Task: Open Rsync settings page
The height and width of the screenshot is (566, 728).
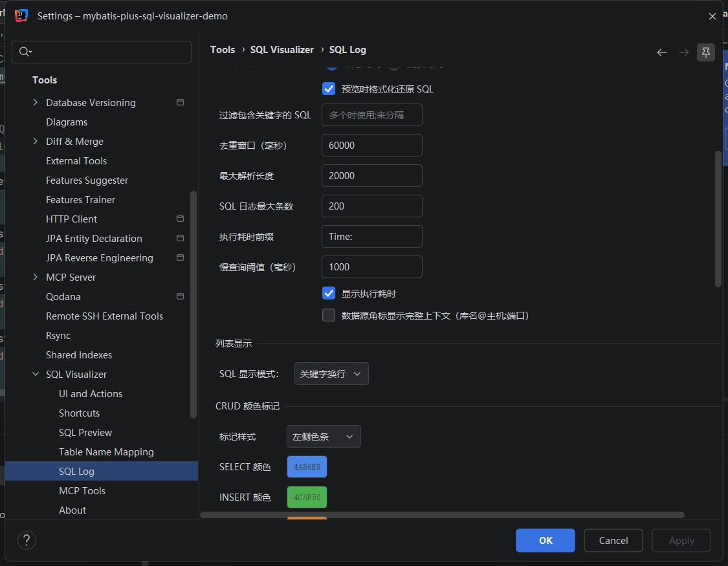Action: coord(58,336)
